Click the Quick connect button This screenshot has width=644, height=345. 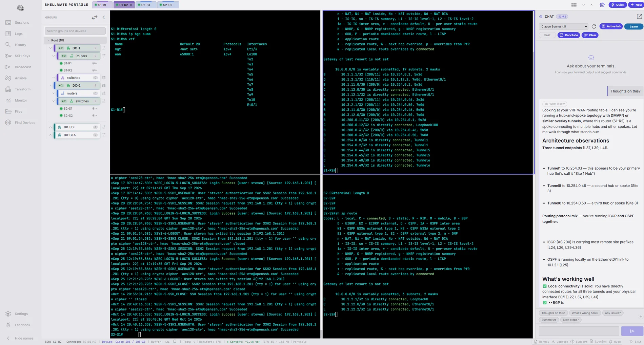pos(618,5)
